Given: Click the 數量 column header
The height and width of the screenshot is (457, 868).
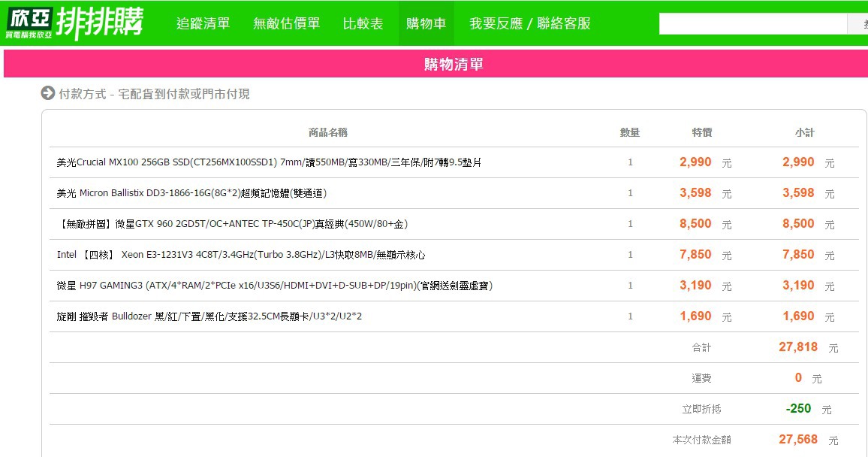Looking at the screenshot, I should [x=630, y=132].
